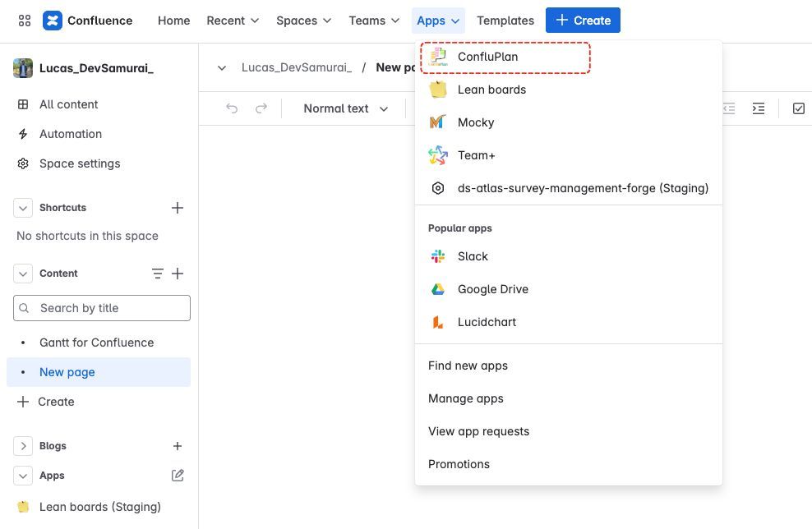The width and height of the screenshot is (812, 529).
Task: Collapse the Apps sidebar section
Action: 23,475
